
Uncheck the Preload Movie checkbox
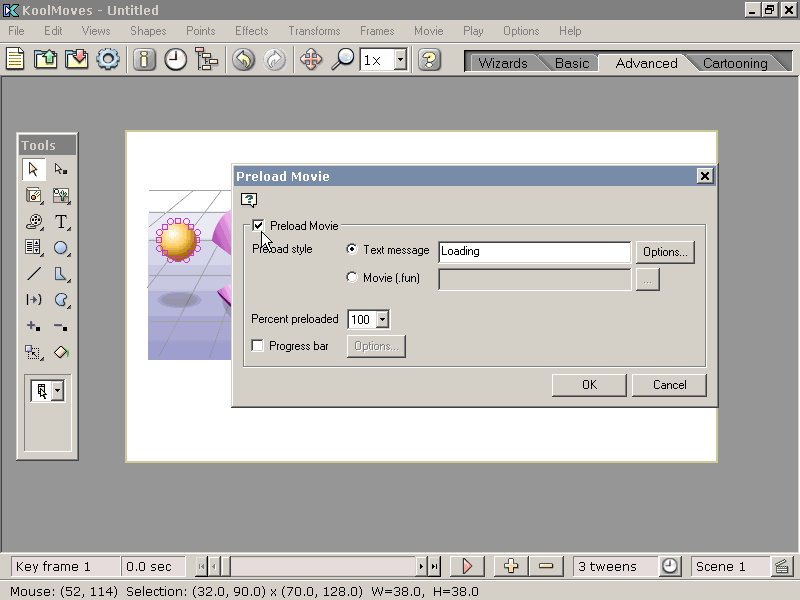pos(258,226)
